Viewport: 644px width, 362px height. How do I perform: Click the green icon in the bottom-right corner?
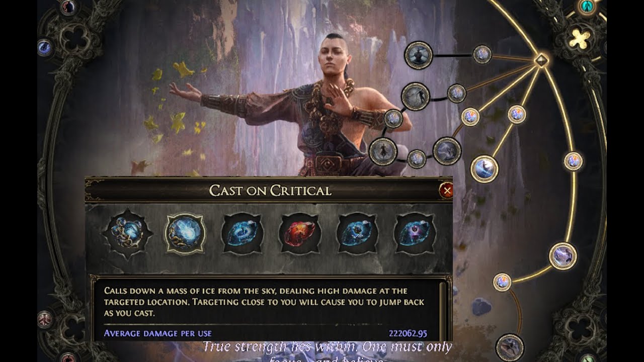[x=587, y=358]
